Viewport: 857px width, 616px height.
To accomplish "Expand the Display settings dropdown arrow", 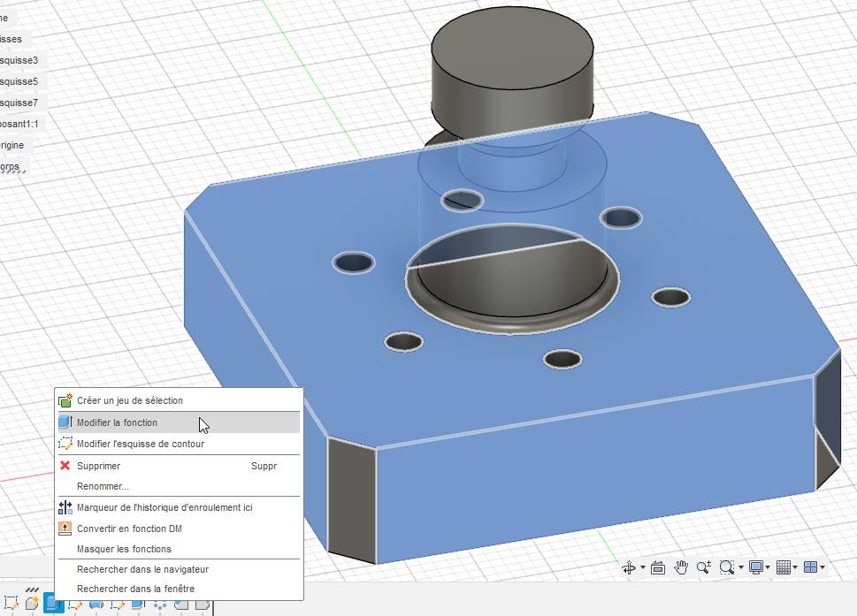I will click(768, 567).
